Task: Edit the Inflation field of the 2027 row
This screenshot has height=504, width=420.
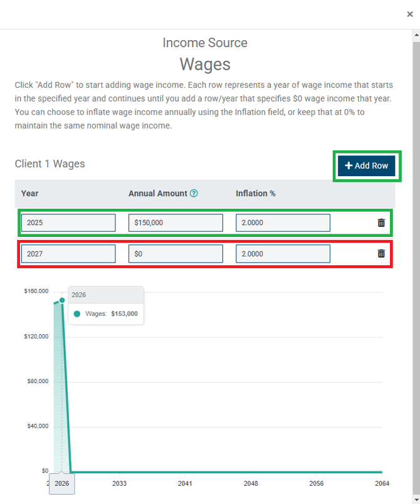Action: [x=283, y=253]
